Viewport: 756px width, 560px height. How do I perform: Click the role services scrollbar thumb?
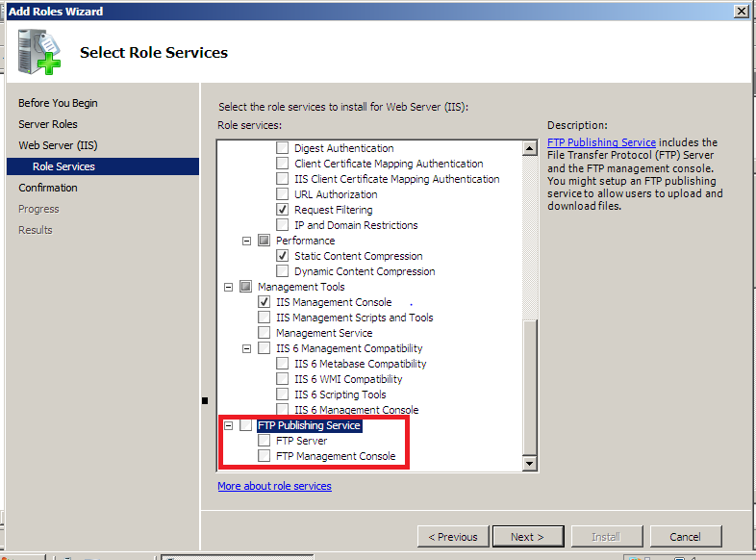click(529, 388)
